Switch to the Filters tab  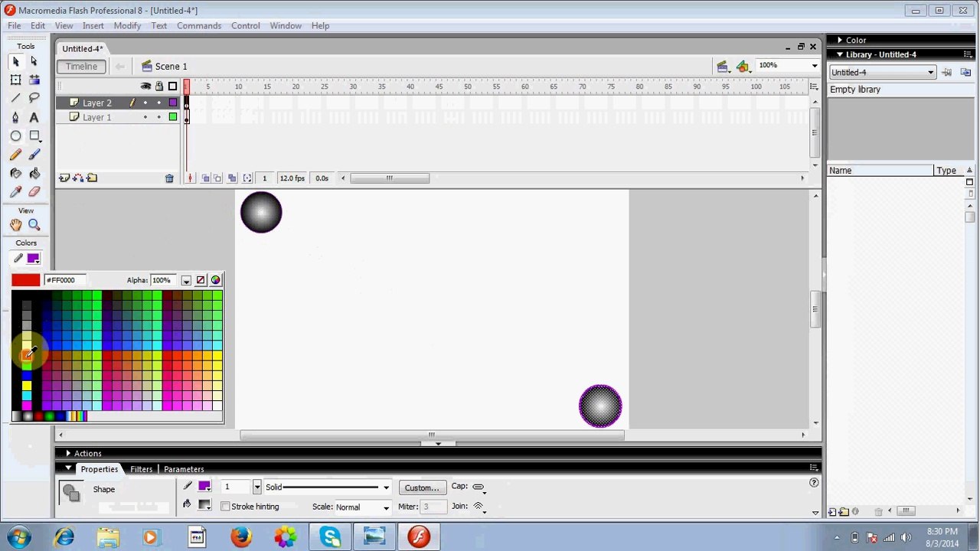[141, 469]
